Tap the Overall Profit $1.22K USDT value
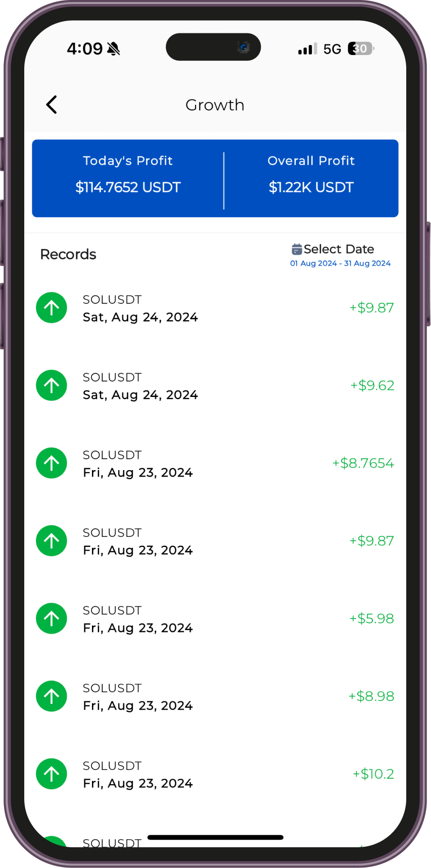The image size is (431, 868). tap(311, 187)
